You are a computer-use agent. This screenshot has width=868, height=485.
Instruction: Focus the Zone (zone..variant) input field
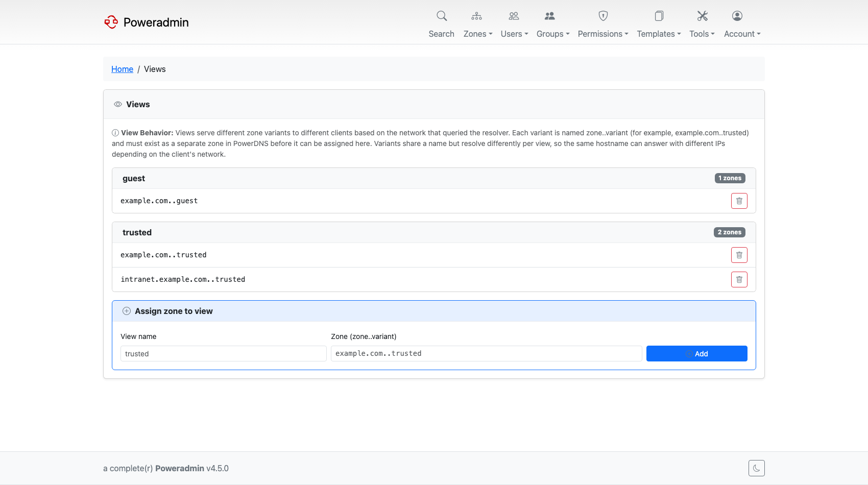487,354
